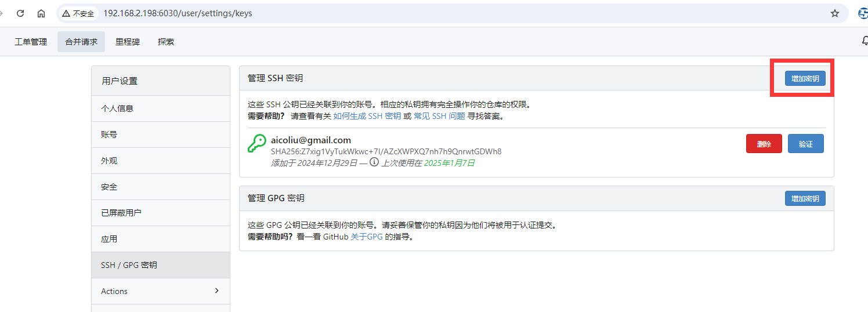Open the 如何生成 SSH 密钥 help link

click(x=367, y=116)
